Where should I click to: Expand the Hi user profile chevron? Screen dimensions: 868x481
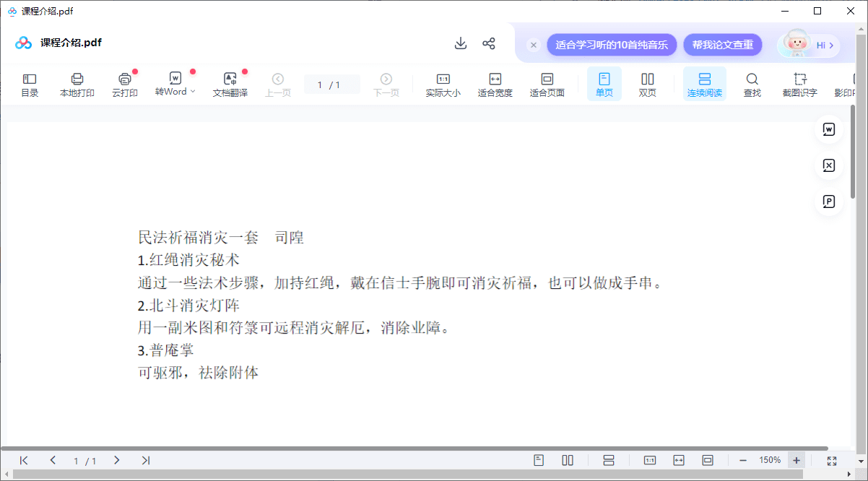point(831,45)
